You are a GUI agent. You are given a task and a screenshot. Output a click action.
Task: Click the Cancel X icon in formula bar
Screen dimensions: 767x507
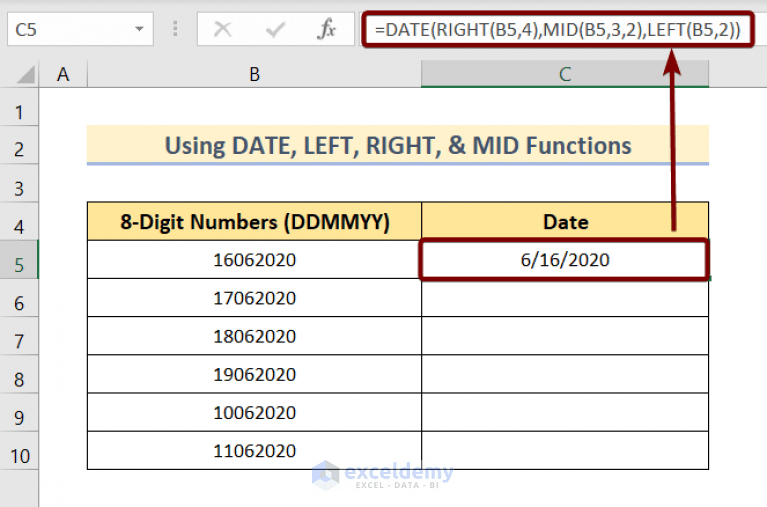(223, 29)
